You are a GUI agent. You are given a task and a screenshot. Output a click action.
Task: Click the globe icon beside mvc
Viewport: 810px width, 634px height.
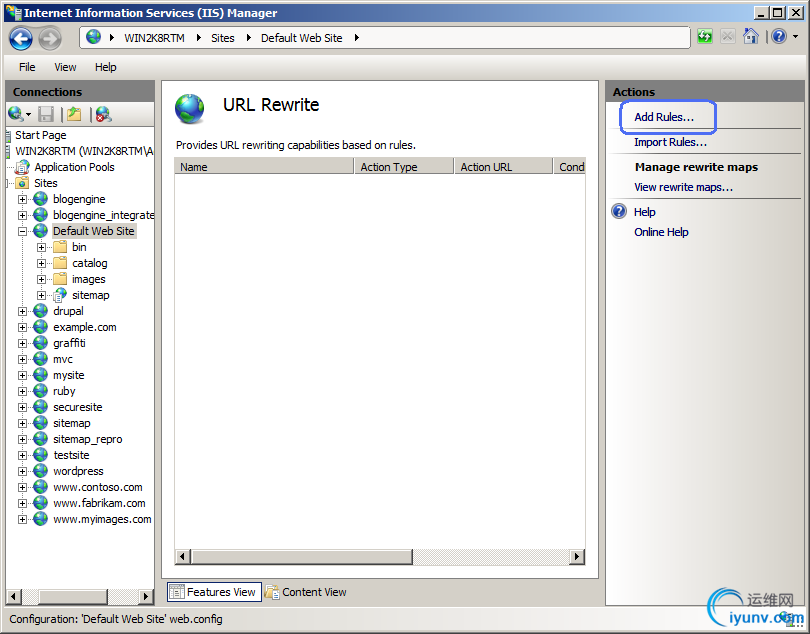tap(40, 359)
